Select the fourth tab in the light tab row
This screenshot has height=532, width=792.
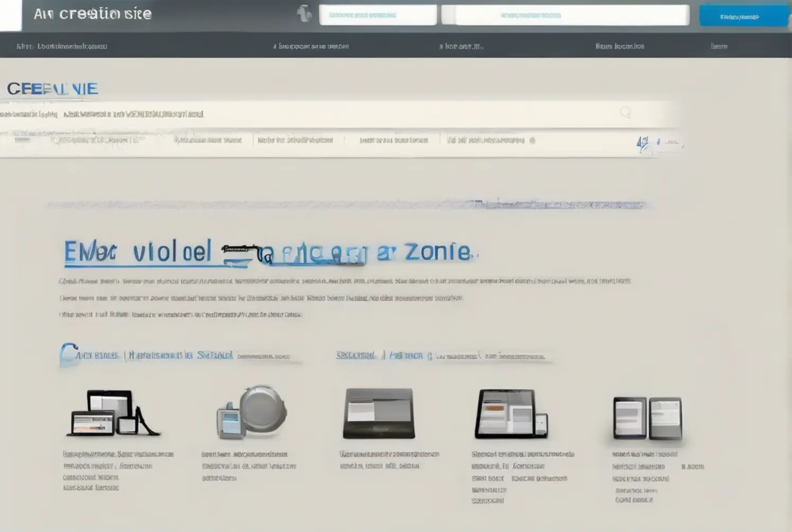(x=393, y=140)
